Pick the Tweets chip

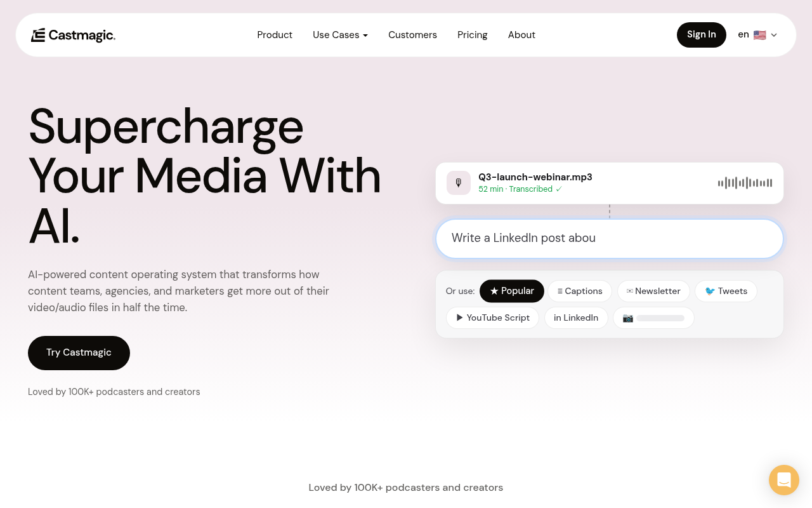[726, 291]
